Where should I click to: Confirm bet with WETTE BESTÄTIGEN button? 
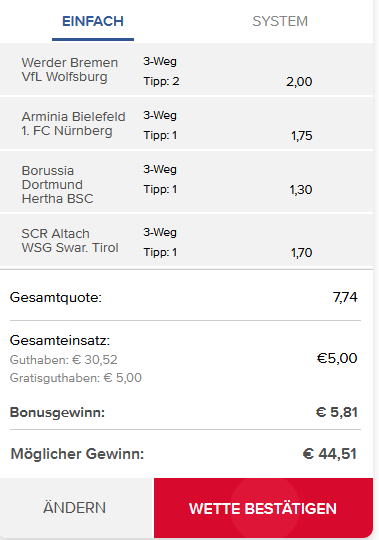pos(263,508)
